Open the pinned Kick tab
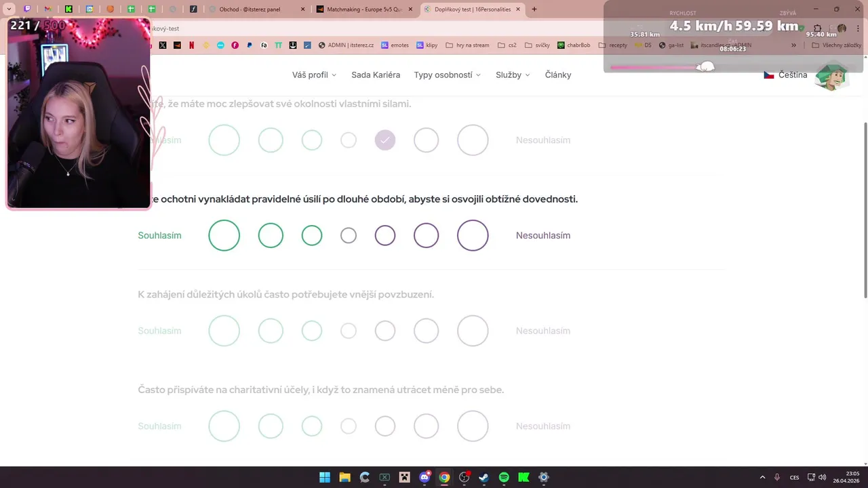The width and height of the screenshot is (868, 488). click(x=68, y=9)
